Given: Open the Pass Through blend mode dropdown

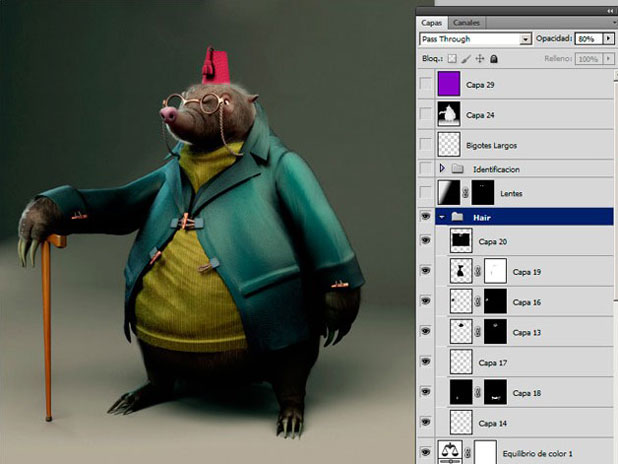Looking at the screenshot, I should point(525,39).
